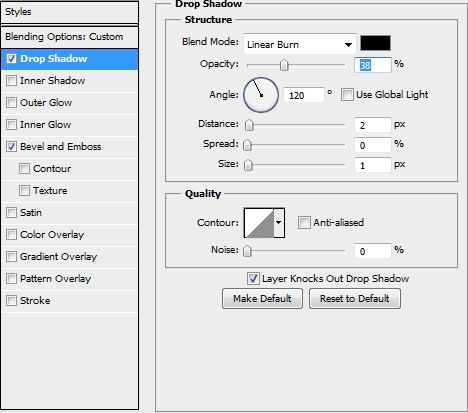The height and width of the screenshot is (413, 468).
Task: Expand the contour picker arrow
Action: tap(279, 223)
